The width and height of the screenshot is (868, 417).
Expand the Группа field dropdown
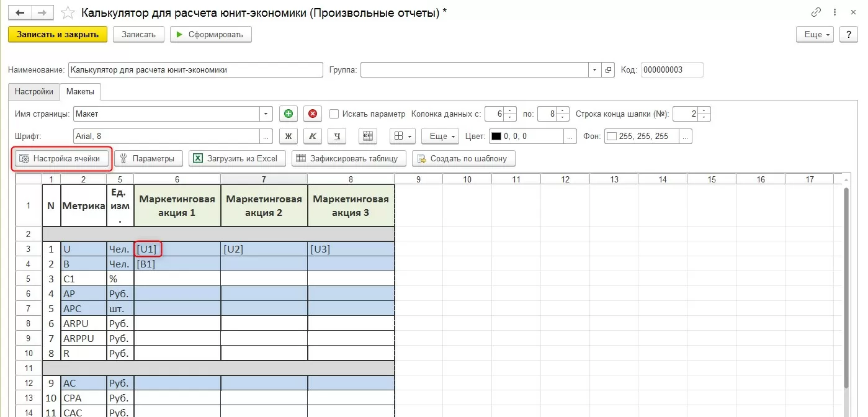(596, 70)
